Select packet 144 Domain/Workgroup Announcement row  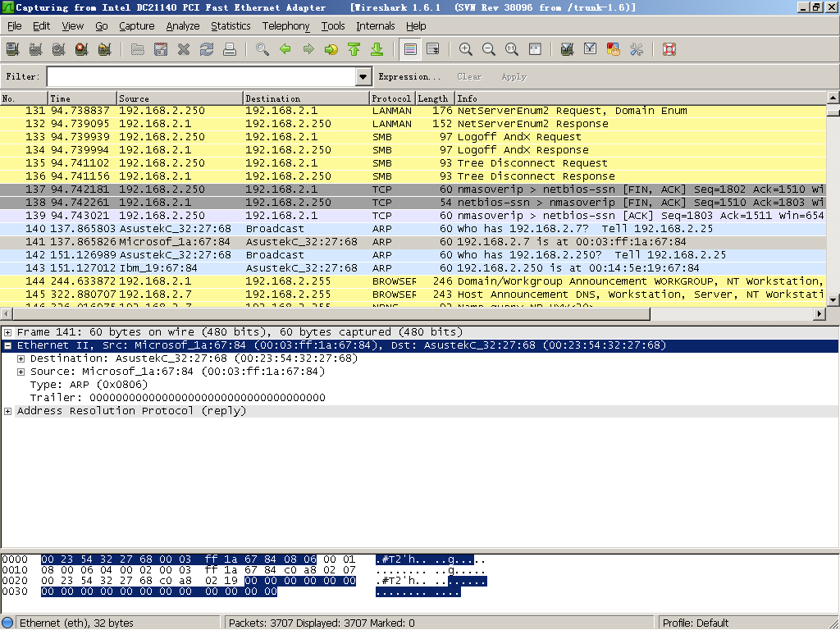[413, 281]
